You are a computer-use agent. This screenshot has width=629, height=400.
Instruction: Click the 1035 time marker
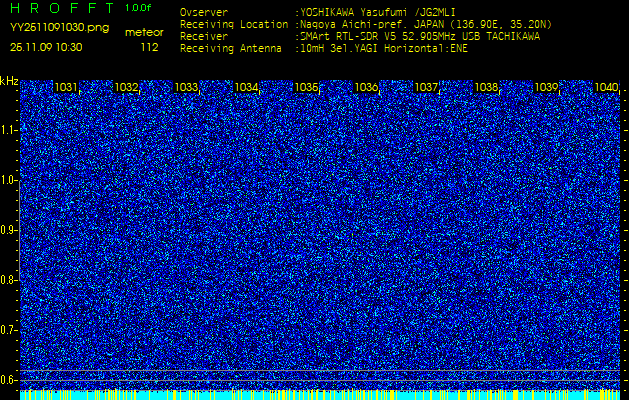(x=306, y=88)
